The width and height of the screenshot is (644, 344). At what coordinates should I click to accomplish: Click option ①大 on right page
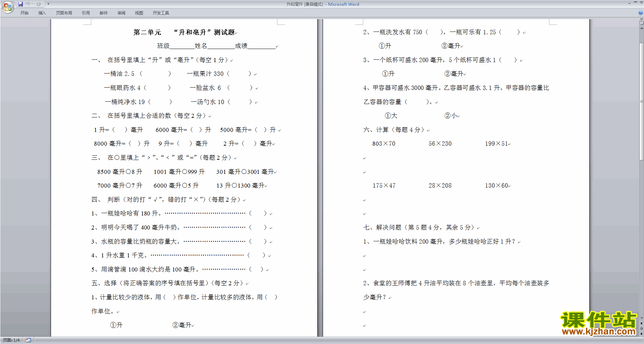click(x=391, y=116)
